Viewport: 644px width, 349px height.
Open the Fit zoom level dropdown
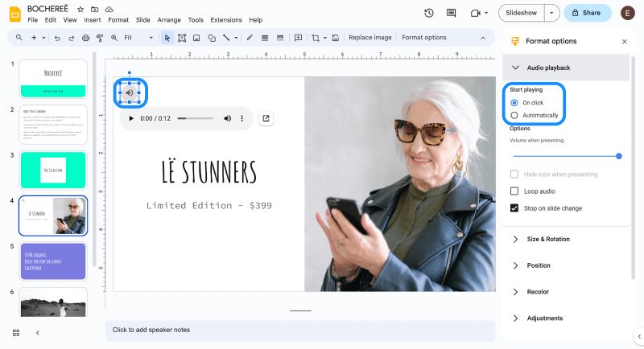(138, 38)
